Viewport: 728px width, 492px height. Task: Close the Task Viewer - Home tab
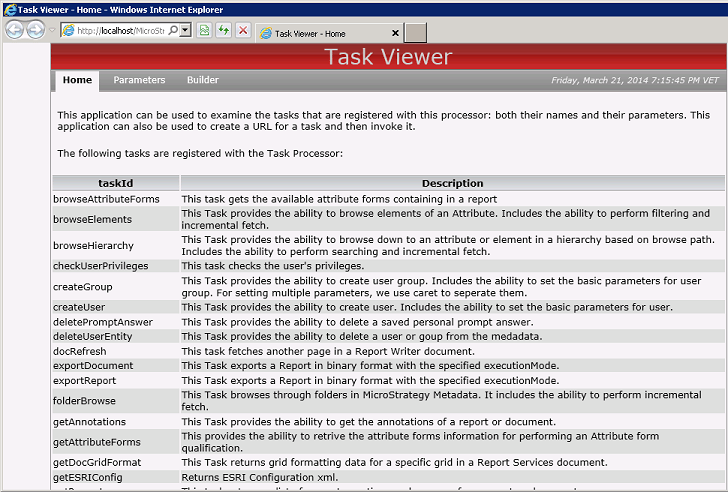394,33
